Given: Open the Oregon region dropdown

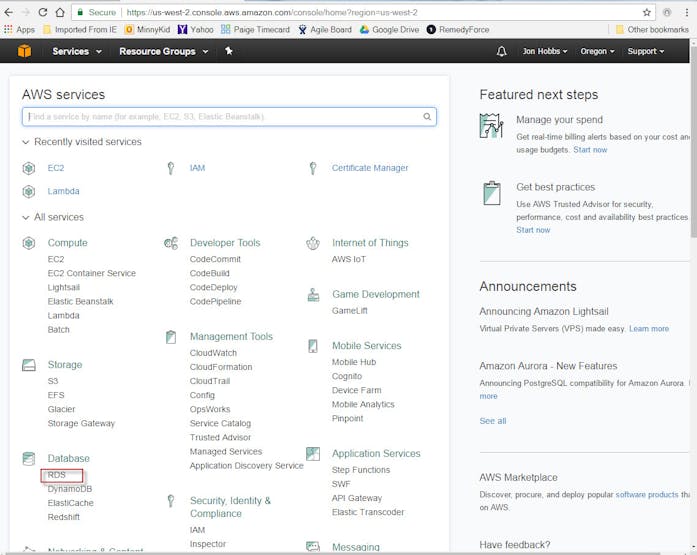Looking at the screenshot, I should coord(597,52).
